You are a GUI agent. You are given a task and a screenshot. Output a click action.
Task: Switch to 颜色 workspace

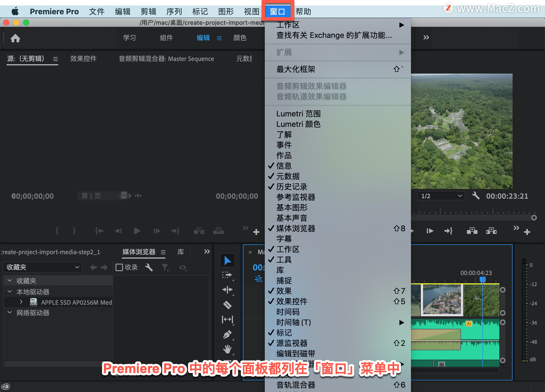coord(240,38)
